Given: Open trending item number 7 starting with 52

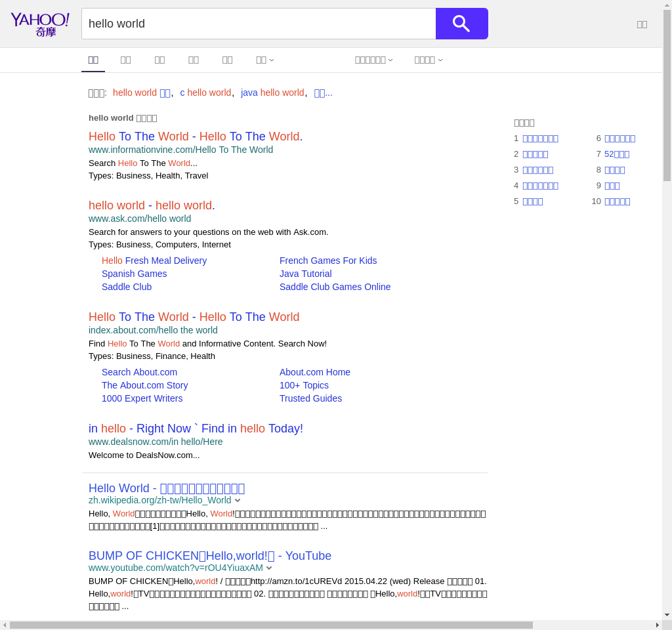Looking at the screenshot, I should [x=617, y=154].
